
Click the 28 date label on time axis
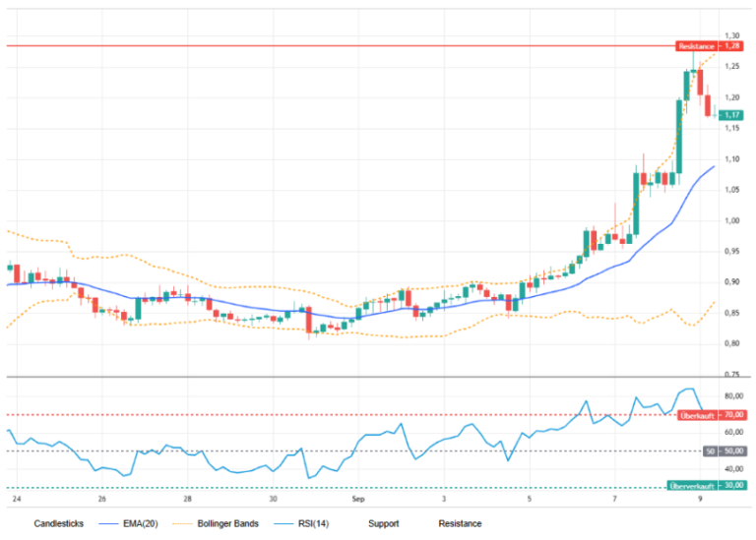click(x=188, y=499)
